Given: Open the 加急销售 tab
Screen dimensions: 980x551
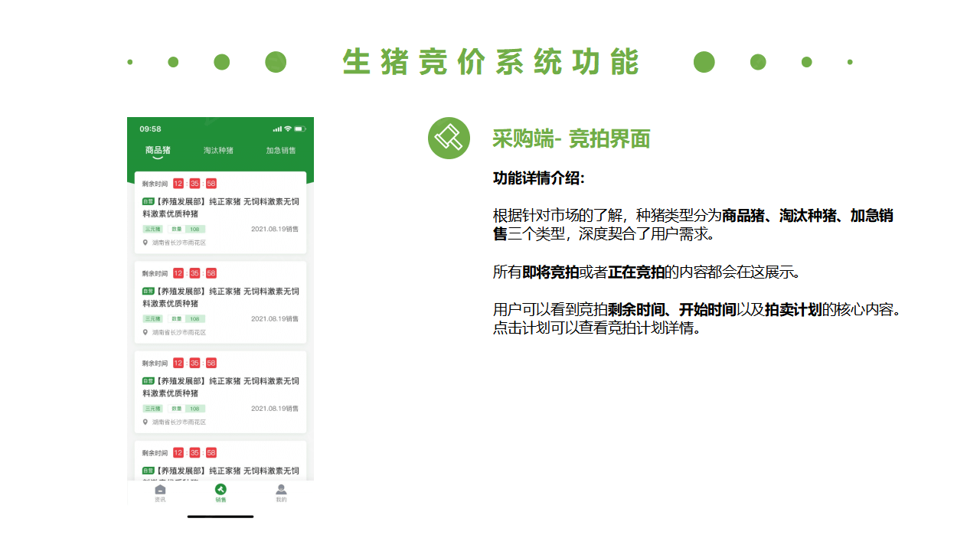Looking at the screenshot, I should tap(281, 151).
